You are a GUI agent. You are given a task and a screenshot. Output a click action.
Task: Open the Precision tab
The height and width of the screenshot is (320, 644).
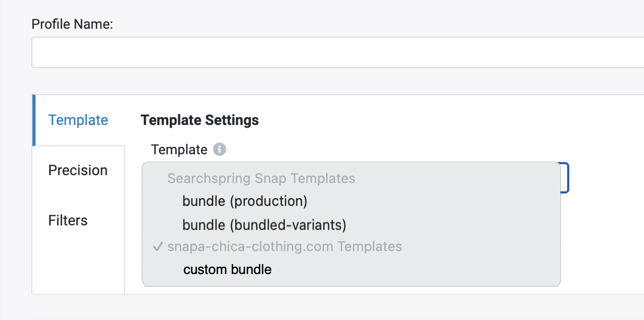tap(78, 170)
